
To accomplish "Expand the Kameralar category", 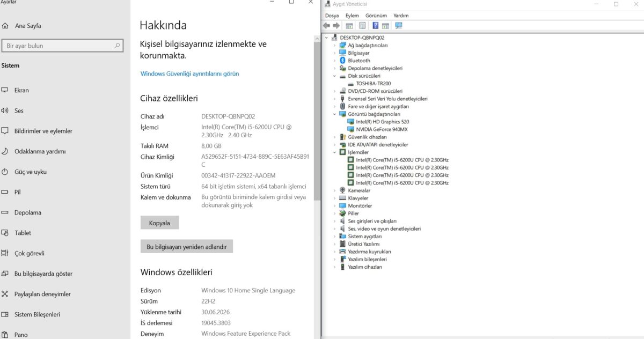I will click(334, 190).
